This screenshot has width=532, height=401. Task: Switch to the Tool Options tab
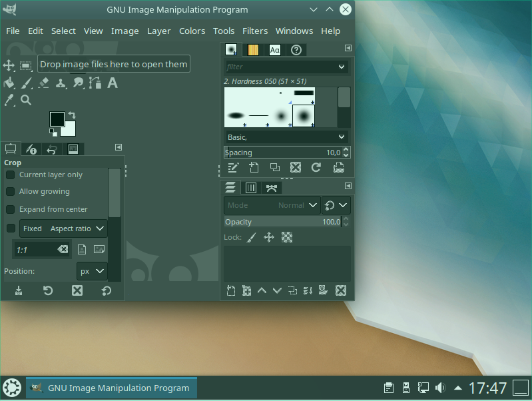point(11,149)
